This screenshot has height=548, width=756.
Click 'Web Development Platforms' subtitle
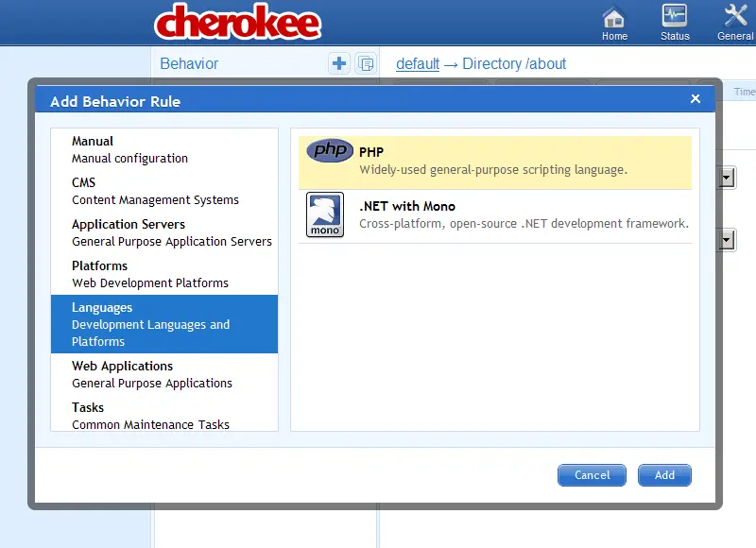150,283
